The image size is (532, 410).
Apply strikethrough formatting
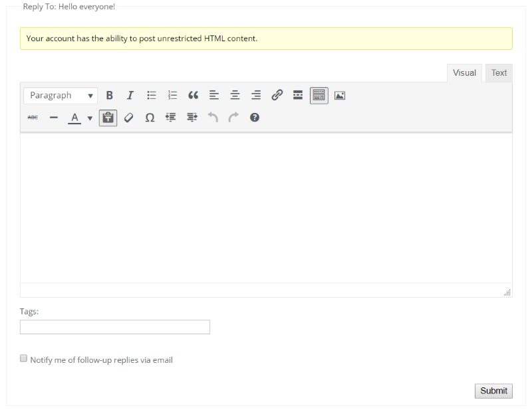33,118
